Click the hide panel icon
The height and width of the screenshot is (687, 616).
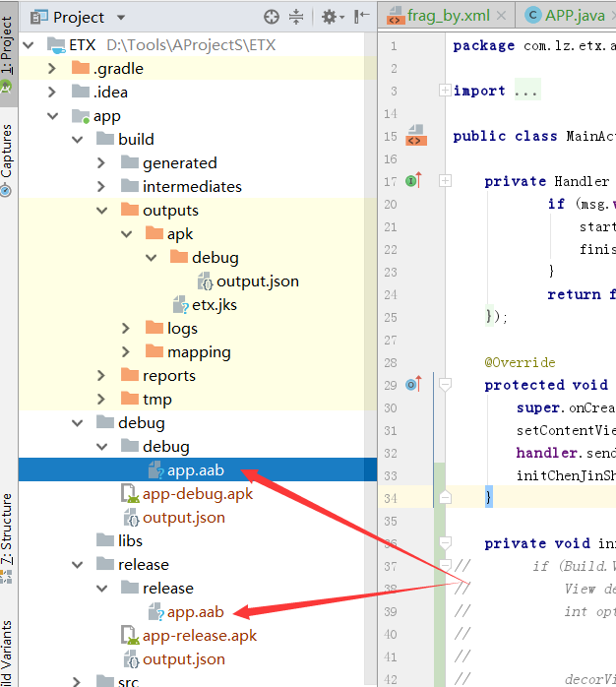pos(361,17)
